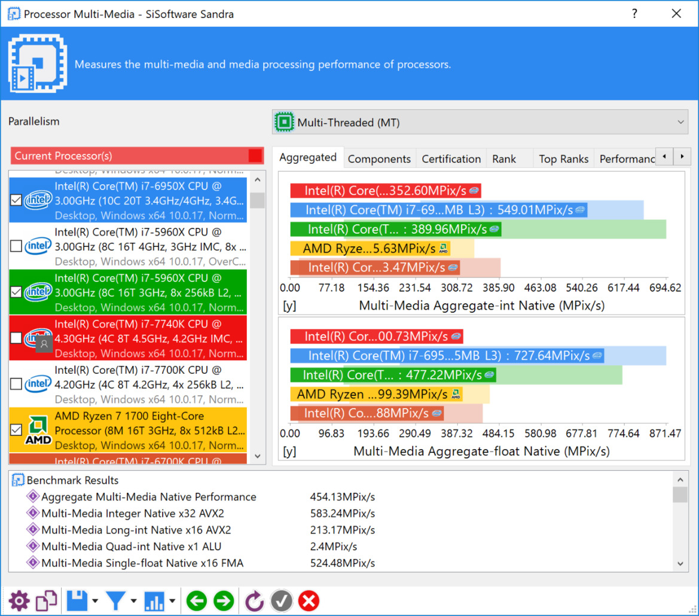Click benchmark results scroll down arrow
Viewport: 699px width, 616px height.
click(680, 563)
